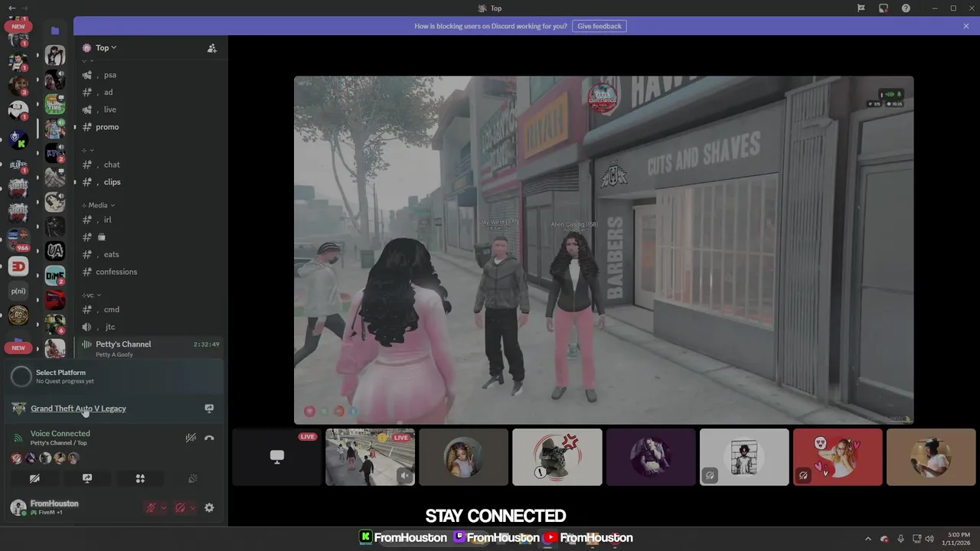Click FromHouston user avatar in the user panel
980x551 pixels.
point(18,507)
